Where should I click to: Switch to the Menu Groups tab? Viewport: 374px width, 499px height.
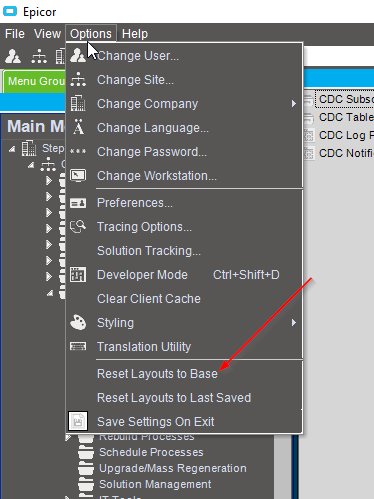pyautogui.click(x=34, y=81)
